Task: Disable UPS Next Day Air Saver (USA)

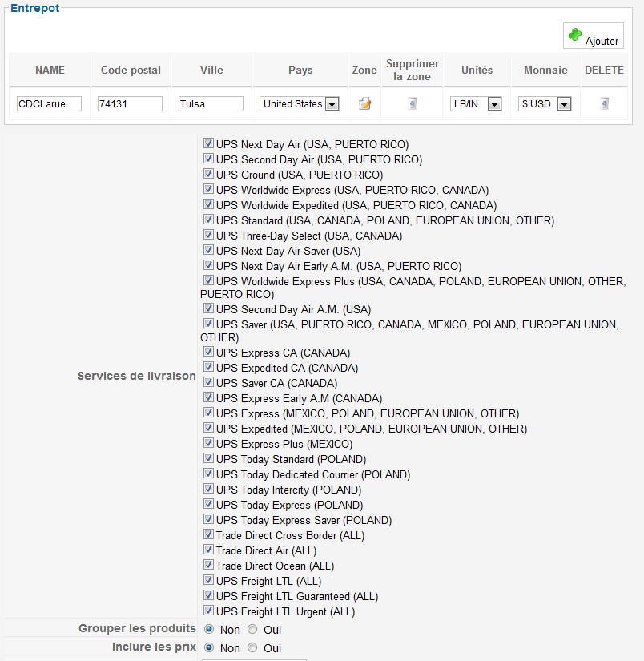Action: click(208, 249)
